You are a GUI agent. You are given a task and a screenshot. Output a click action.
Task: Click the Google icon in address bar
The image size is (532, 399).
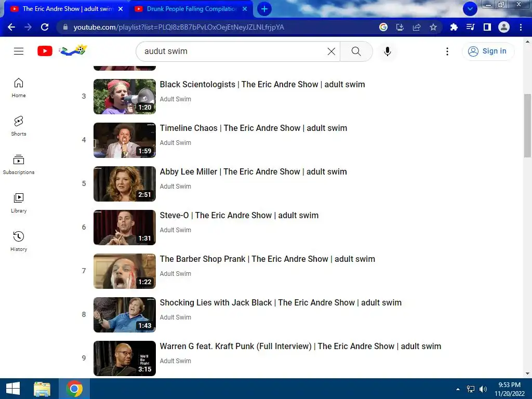tap(383, 27)
